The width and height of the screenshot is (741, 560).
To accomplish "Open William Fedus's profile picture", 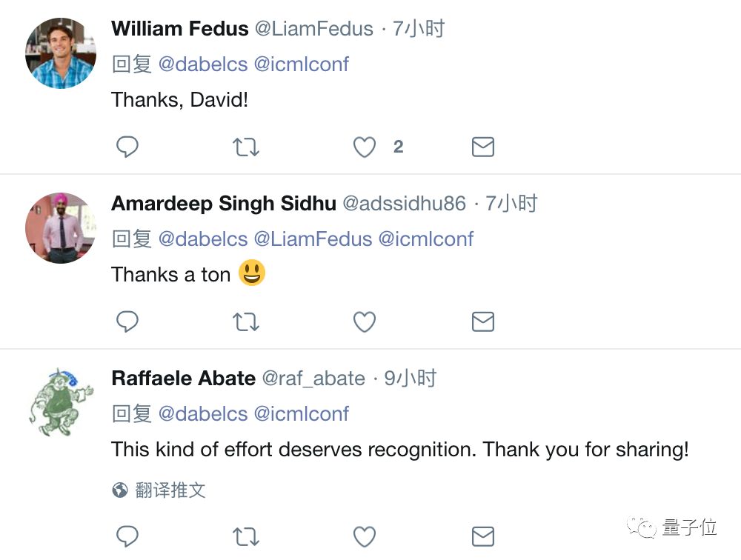I will point(61,53).
